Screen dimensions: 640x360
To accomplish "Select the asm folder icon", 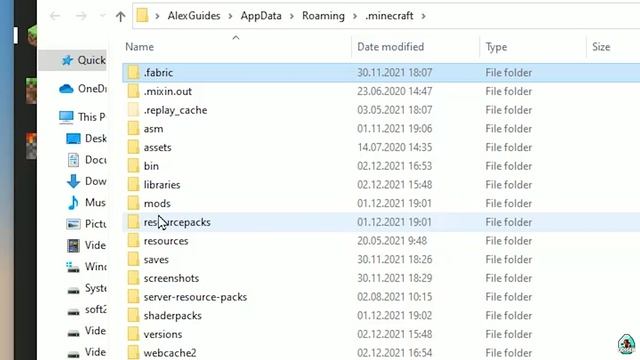I will 133,129.
